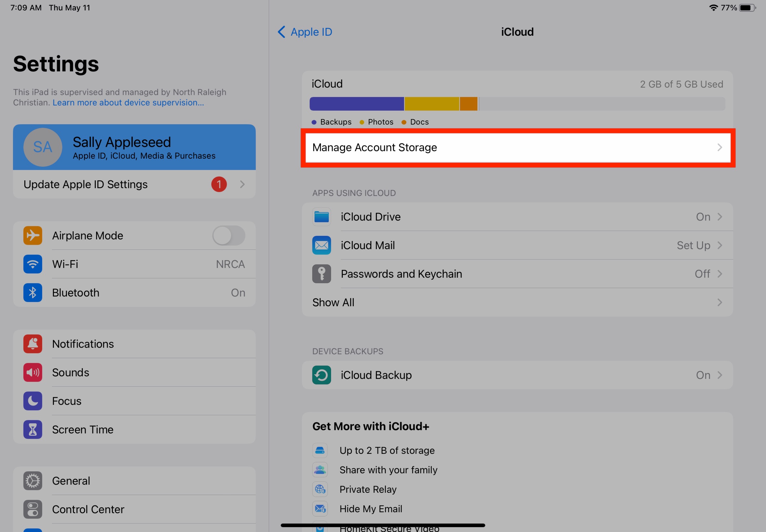
Task: Tap Update Apple ID Settings
Action: [x=134, y=184]
